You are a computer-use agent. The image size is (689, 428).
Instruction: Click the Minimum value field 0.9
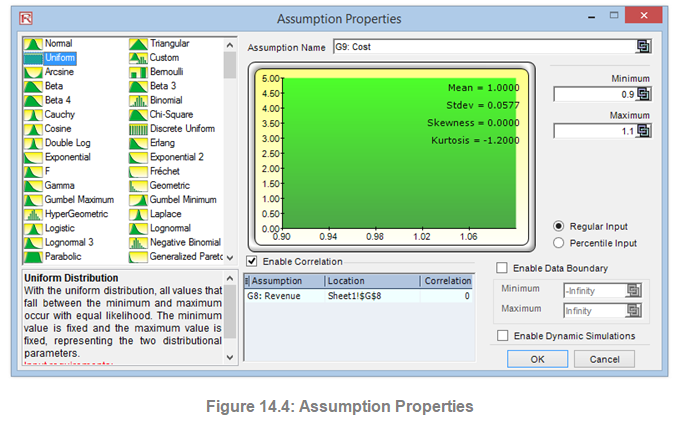tap(595, 94)
